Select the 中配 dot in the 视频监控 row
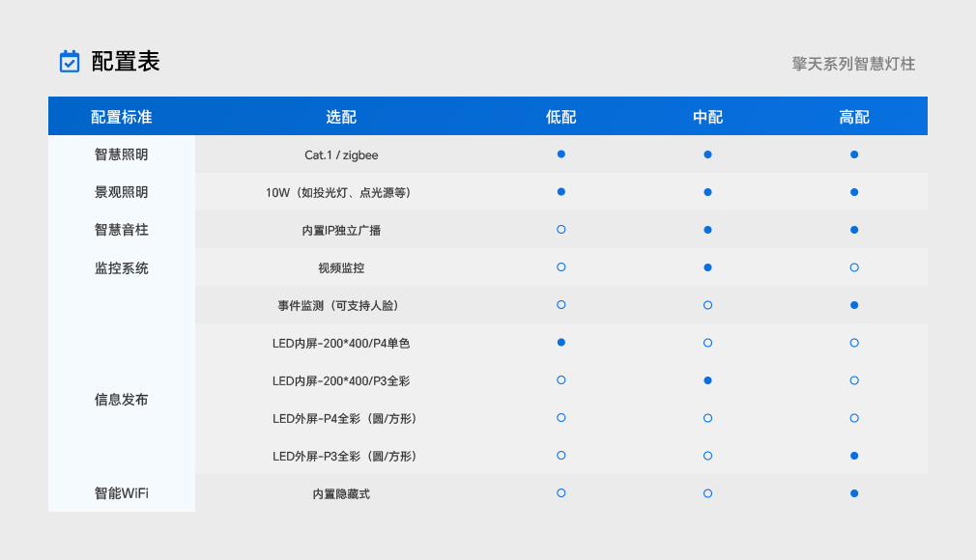The image size is (976, 560). (x=707, y=267)
